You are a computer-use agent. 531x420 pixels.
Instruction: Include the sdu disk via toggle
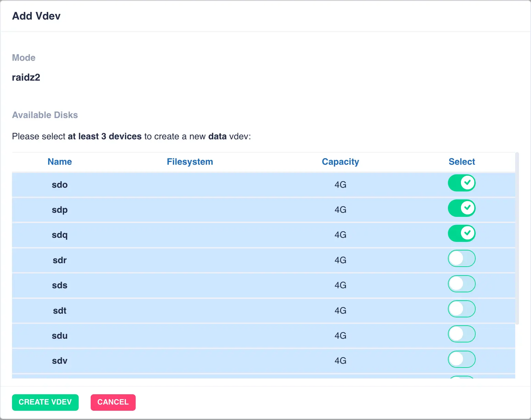[461, 334]
